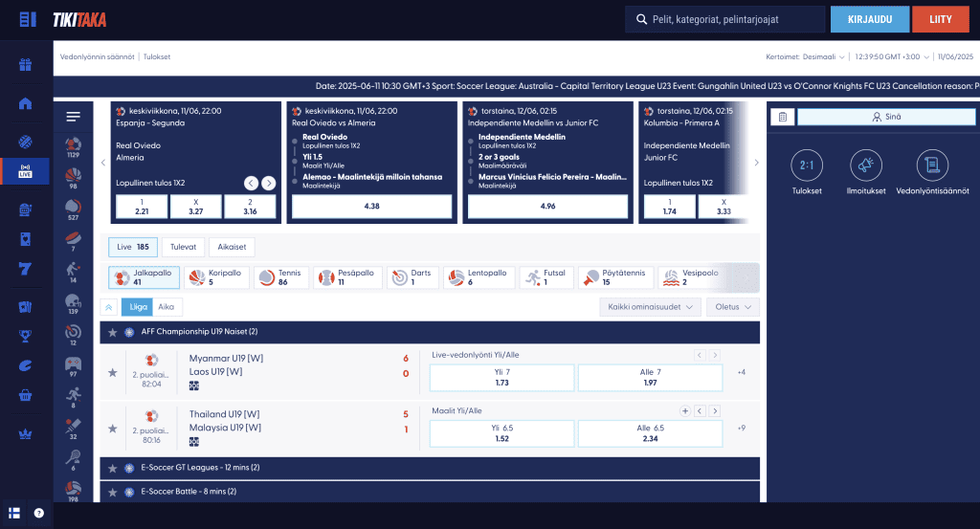Open Ilmoitukset announcements megaphone icon
Image resolution: width=980 pixels, height=529 pixels.
click(865, 165)
